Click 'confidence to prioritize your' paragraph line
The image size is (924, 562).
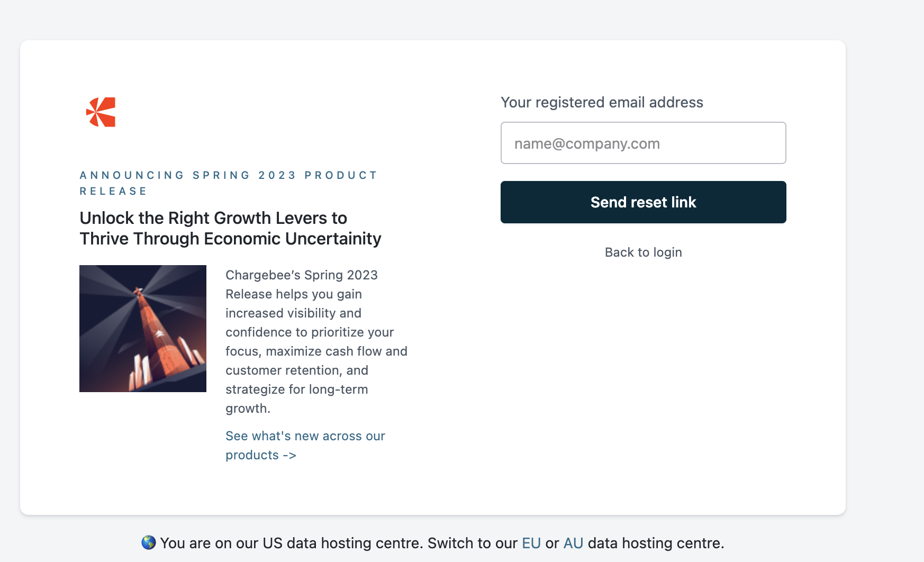(x=310, y=332)
